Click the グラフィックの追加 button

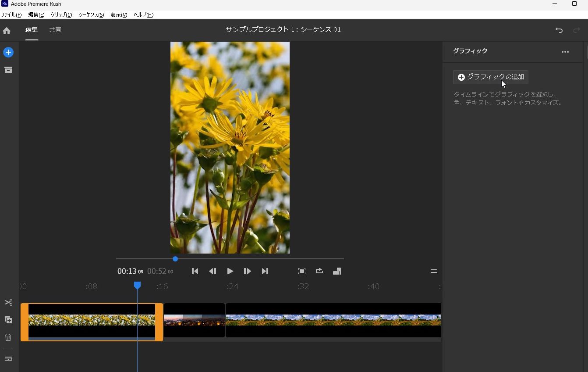coord(491,77)
